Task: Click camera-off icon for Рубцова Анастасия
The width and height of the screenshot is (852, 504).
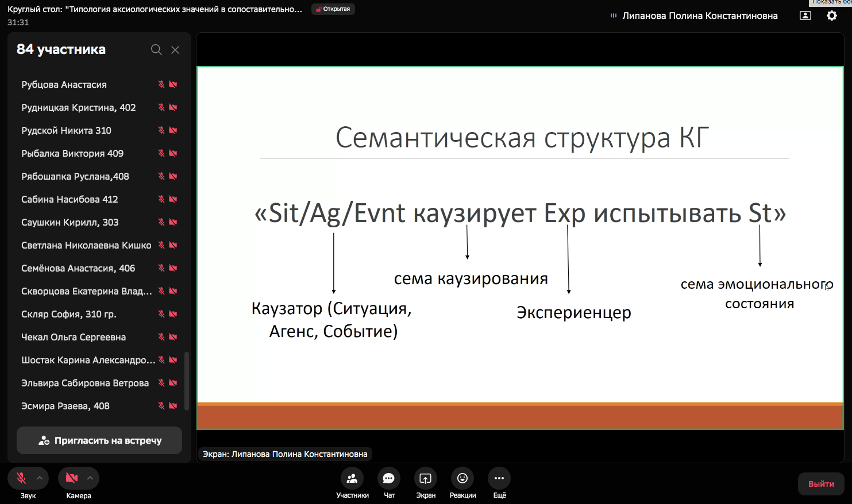Action: [x=173, y=84]
